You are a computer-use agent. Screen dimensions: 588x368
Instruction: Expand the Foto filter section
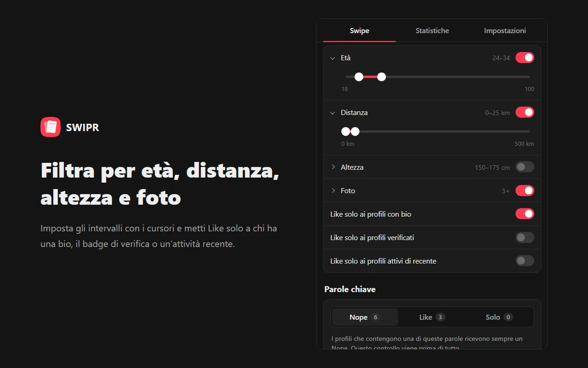click(333, 190)
